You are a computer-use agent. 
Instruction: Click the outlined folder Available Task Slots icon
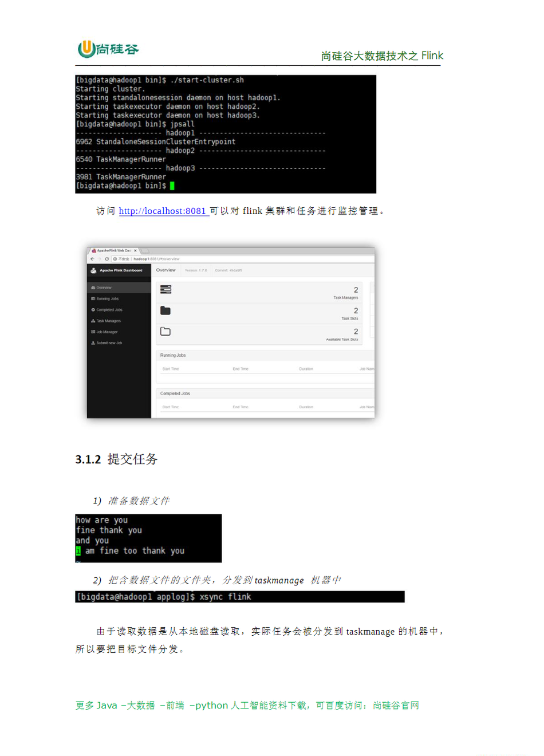tap(165, 332)
